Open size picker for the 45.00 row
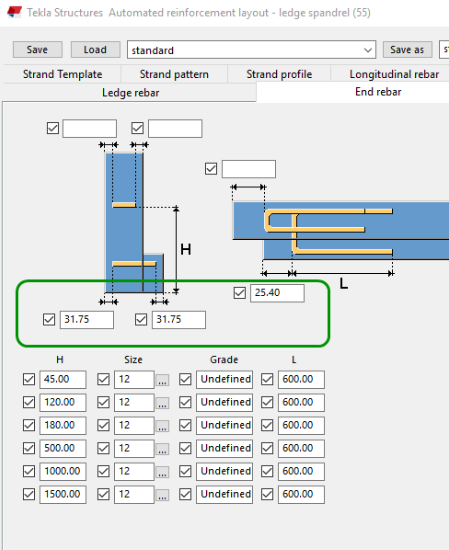This screenshot has height=550, width=449. (x=162, y=380)
